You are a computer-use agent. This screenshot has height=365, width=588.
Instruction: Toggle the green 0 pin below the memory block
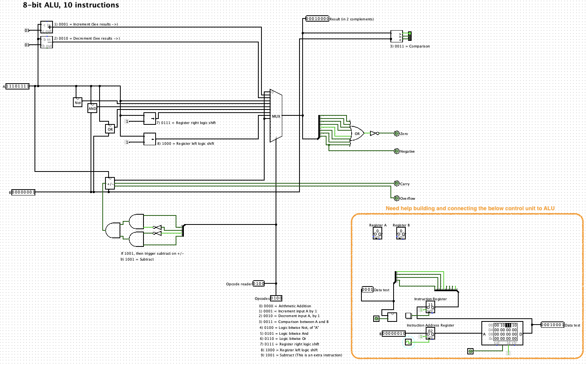470,351
